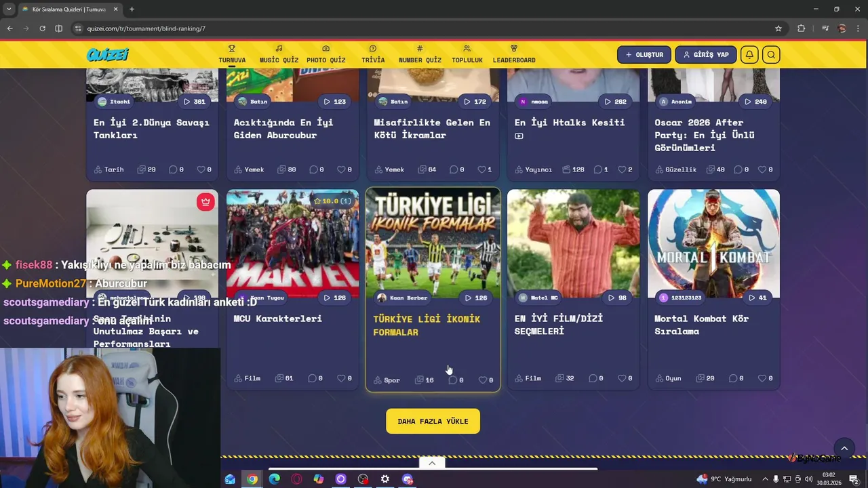Click the browser back arrow
This screenshot has height=488, width=868.
9,28
